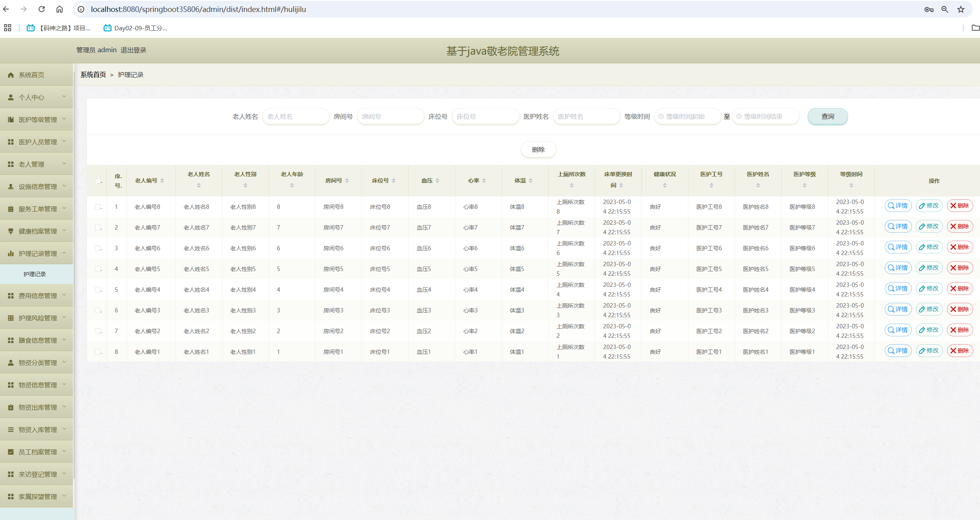Click the icon beside 服务工单管理
This screenshot has width=980, height=520.
[x=11, y=209]
